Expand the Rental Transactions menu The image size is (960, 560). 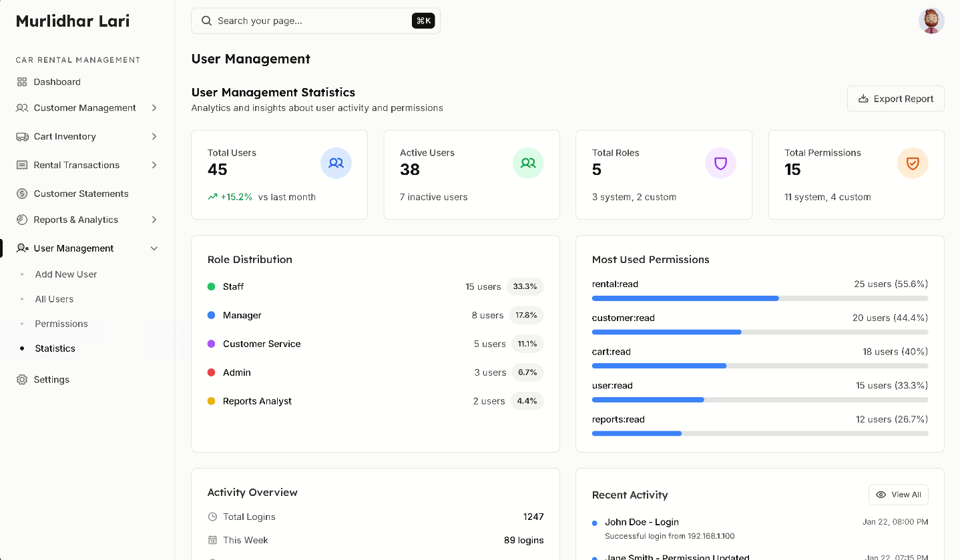(154, 165)
